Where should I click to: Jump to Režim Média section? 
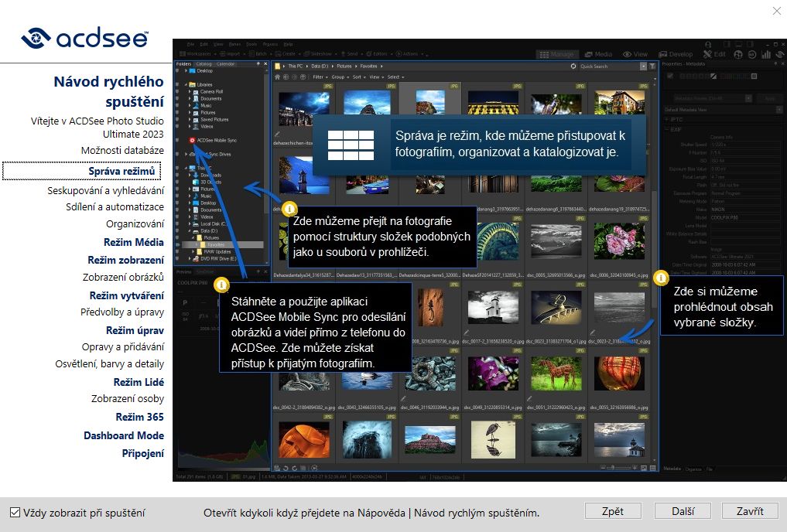(x=134, y=242)
